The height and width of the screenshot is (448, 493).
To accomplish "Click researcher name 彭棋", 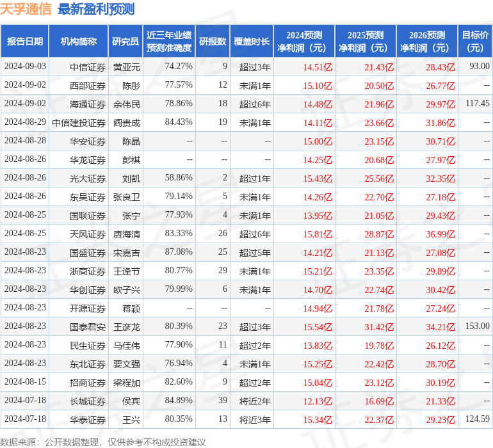I will [x=131, y=160].
